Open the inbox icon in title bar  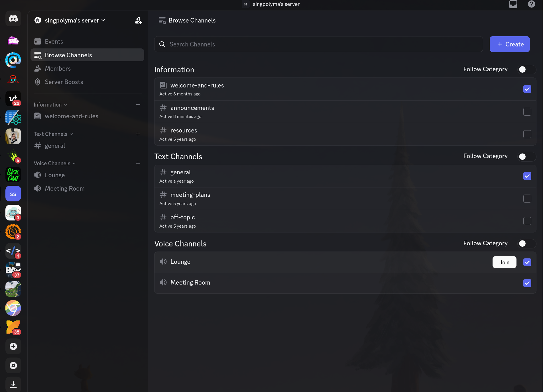[513, 4]
